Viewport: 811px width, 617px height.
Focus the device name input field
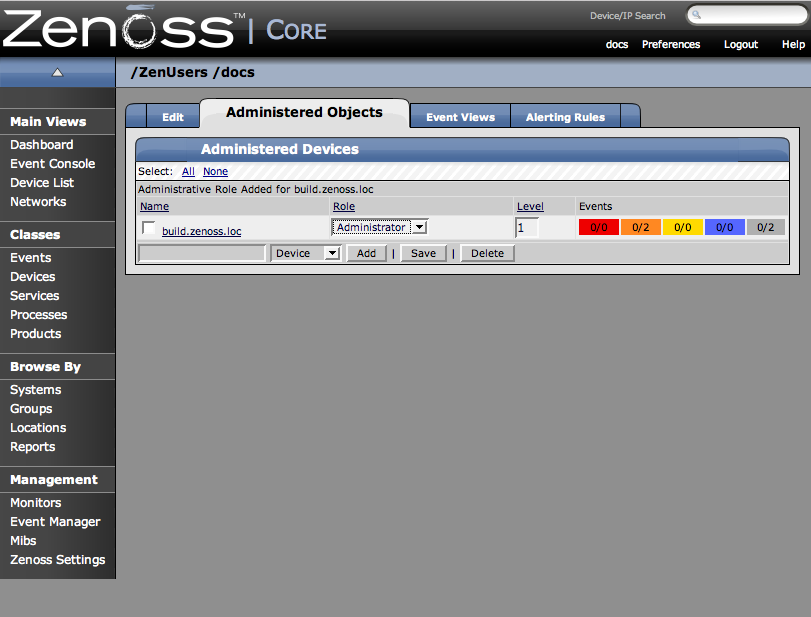click(x=202, y=253)
